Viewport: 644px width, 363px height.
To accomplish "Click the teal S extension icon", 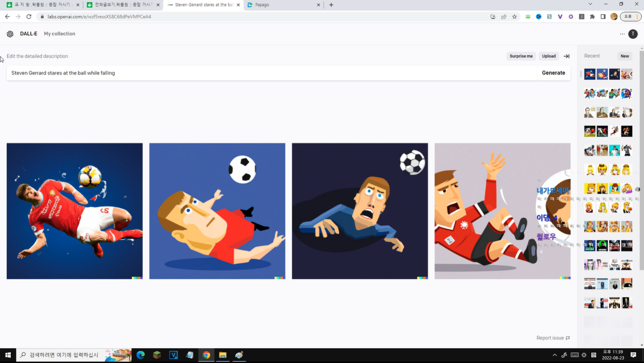I will pyautogui.click(x=549, y=16).
